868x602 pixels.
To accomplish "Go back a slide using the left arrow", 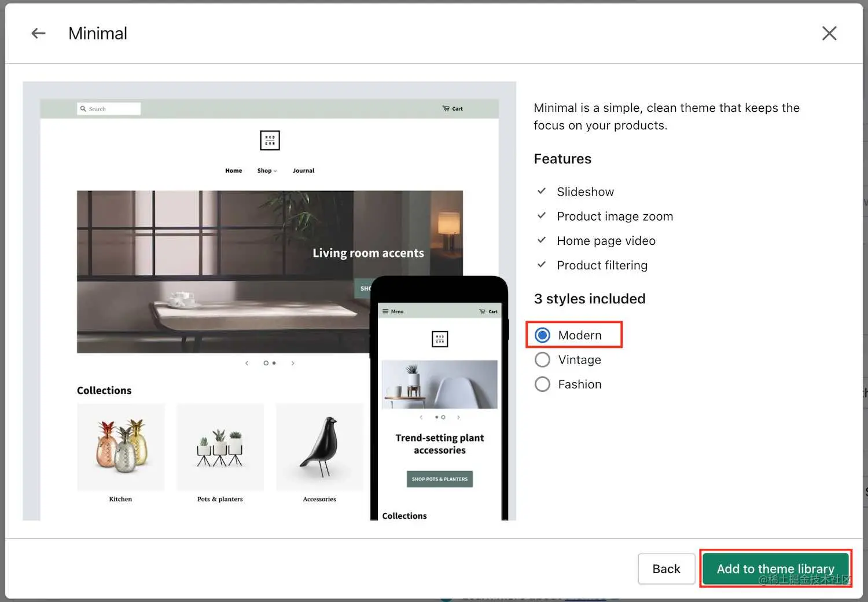I will (247, 363).
